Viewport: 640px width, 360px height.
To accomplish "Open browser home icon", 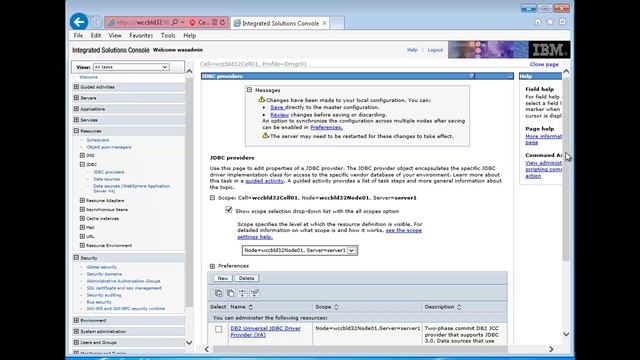I will pyautogui.click(x=538, y=22).
